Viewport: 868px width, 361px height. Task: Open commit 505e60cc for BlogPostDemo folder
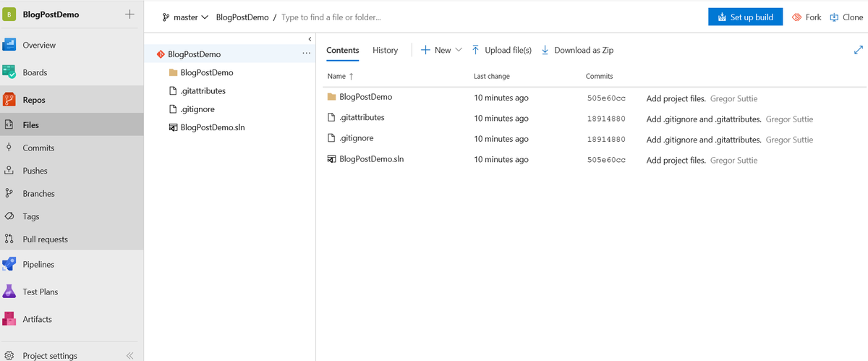click(x=606, y=98)
